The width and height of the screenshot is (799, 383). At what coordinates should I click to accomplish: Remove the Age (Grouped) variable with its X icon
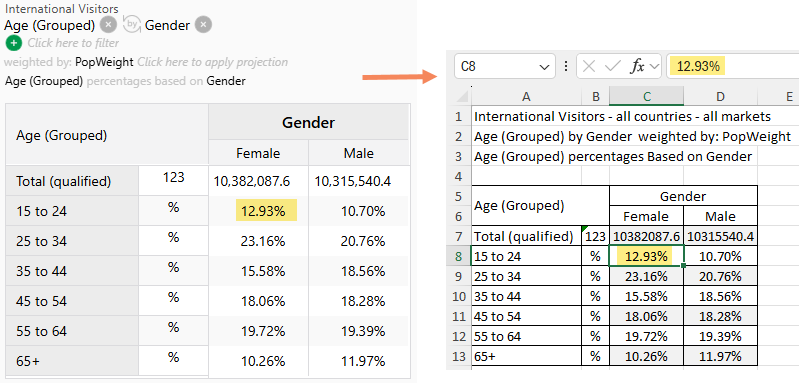click(x=109, y=25)
